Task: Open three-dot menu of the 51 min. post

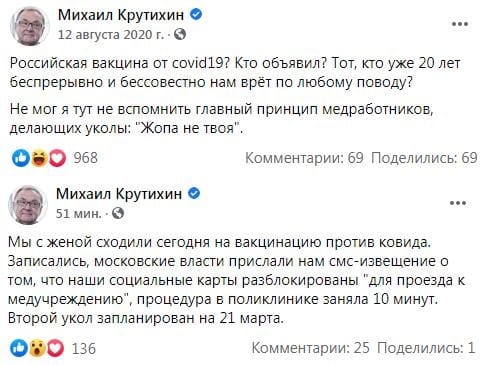Action: pyautogui.click(x=458, y=203)
